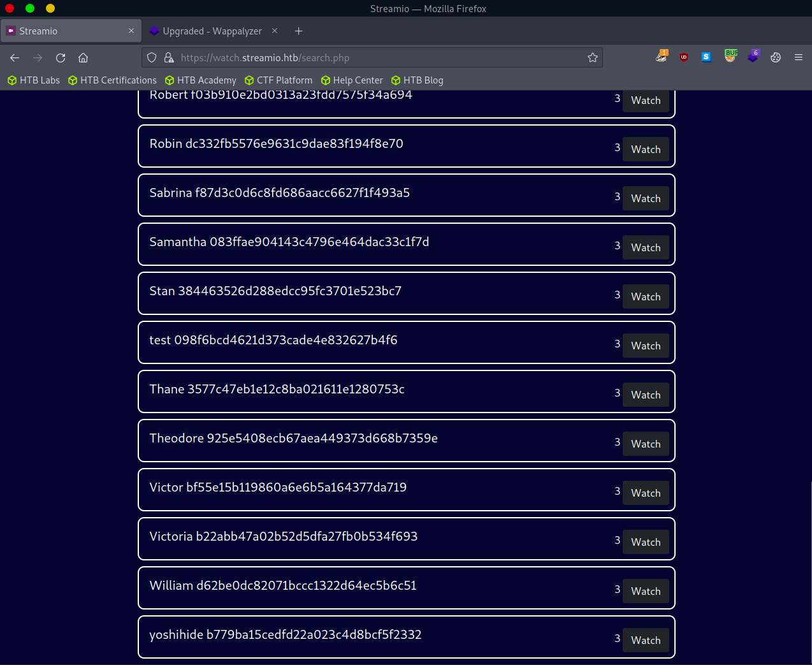Click the red window close button
This screenshot has width=812, height=665.
click(10, 8)
